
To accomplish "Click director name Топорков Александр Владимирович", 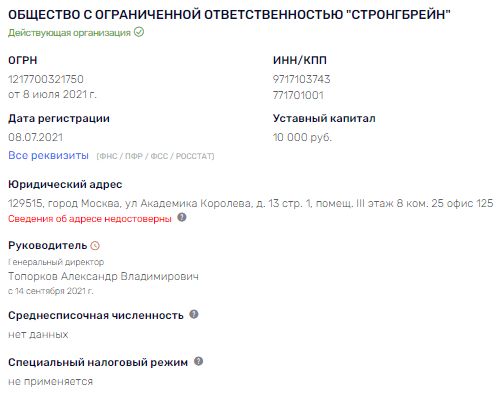I will click(103, 276).
